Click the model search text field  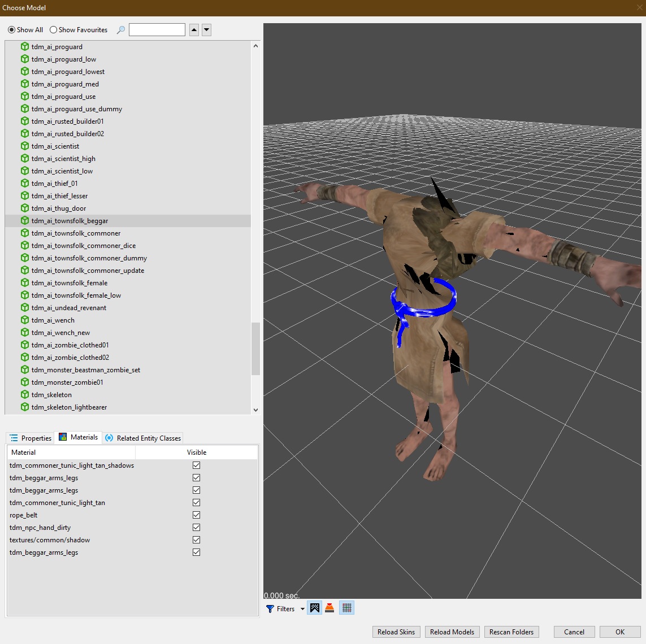tap(157, 30)
